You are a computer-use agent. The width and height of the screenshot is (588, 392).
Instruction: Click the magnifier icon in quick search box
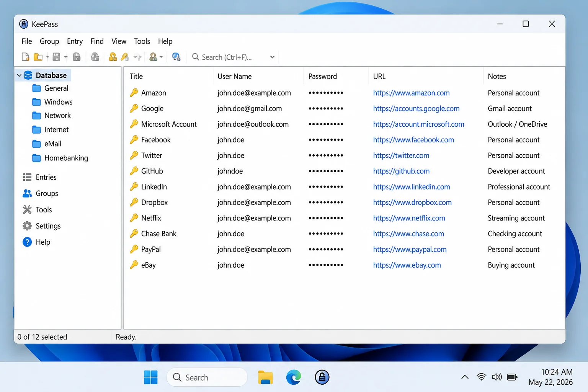tap(196, 57)
